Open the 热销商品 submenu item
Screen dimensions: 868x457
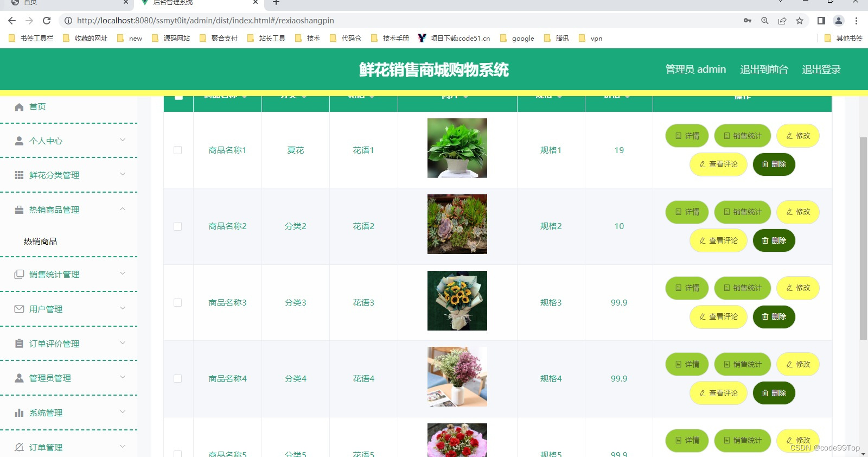point(40,242)
